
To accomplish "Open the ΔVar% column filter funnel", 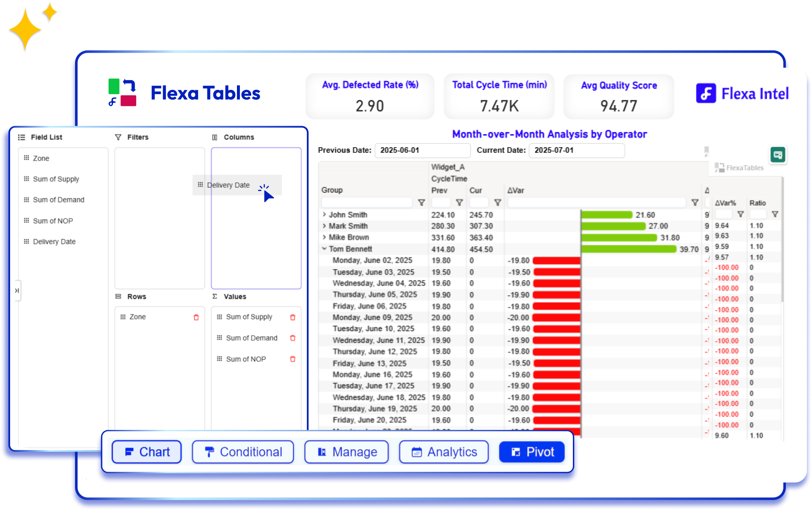I will [x=740, y=214].
